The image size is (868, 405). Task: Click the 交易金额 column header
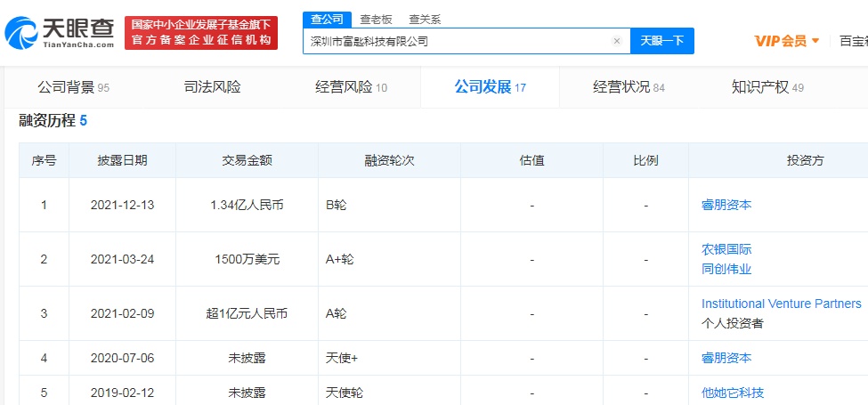click(247, 161)
